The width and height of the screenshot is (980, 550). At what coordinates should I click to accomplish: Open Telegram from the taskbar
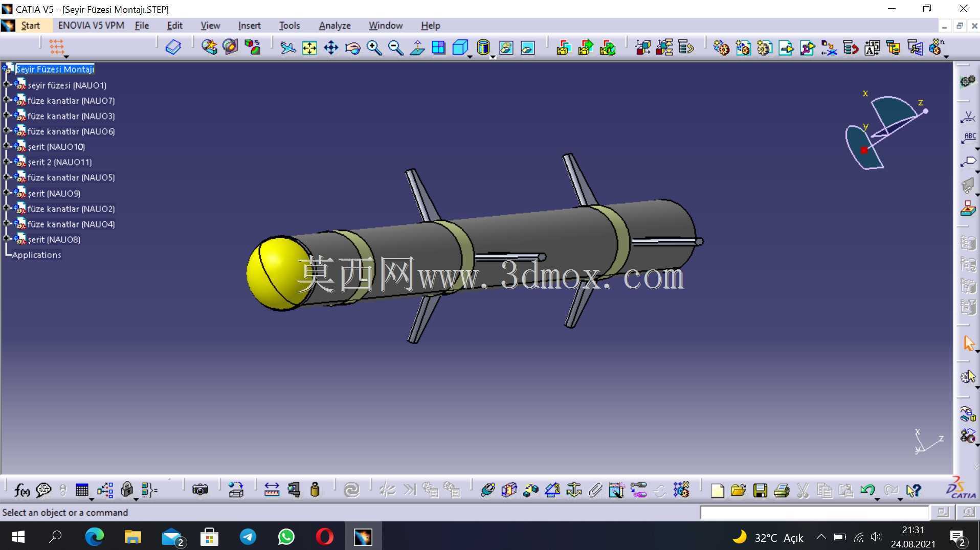pos(248,537)
